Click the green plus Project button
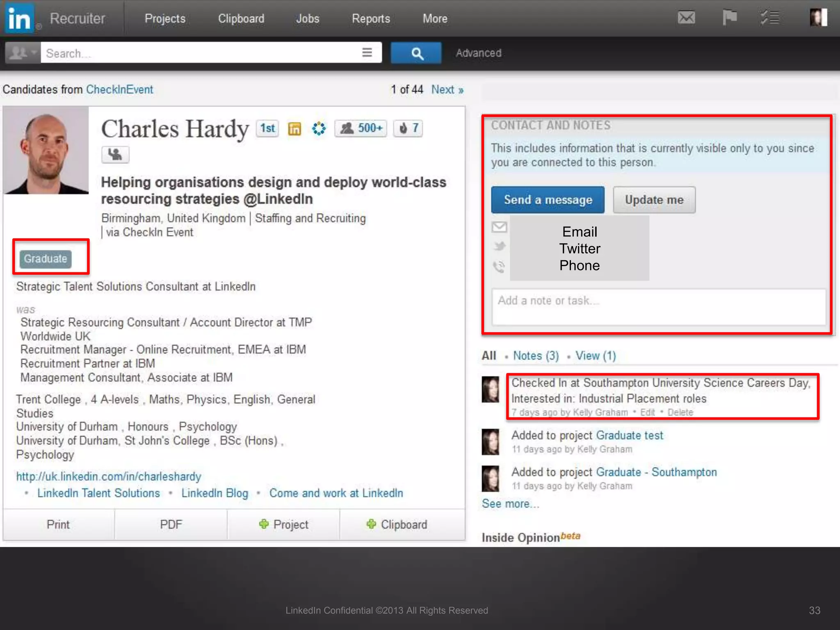840x630 pixels. [284, 524]
